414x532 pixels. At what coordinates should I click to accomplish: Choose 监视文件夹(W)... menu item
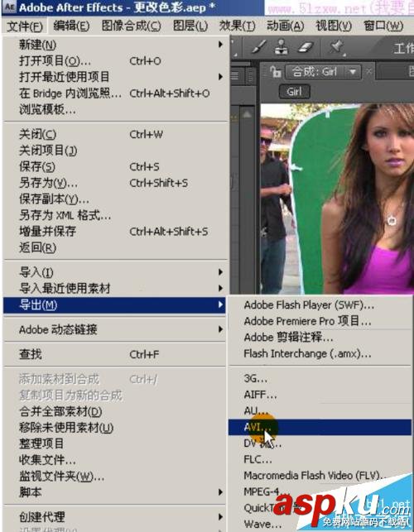pyautogui.click(x=114, y=477)
